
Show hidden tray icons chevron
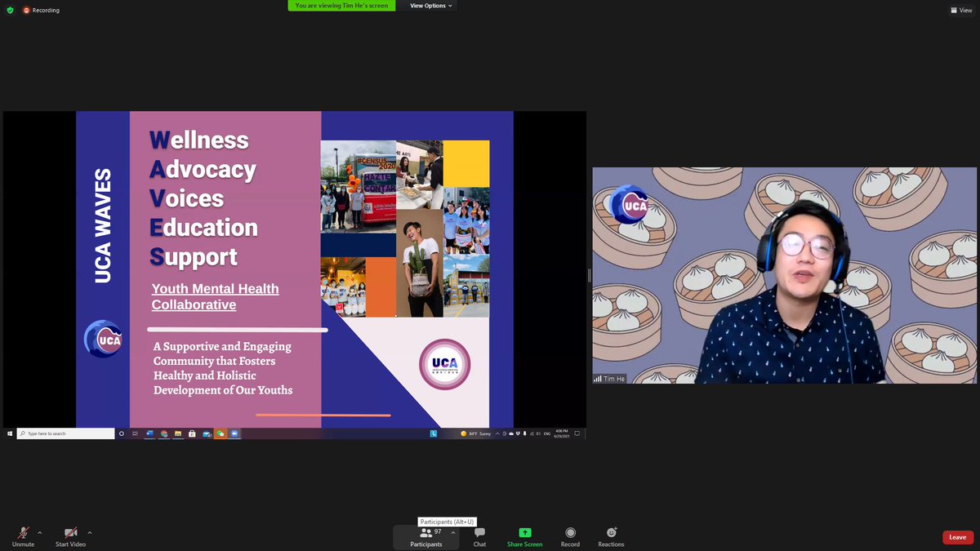498,433
